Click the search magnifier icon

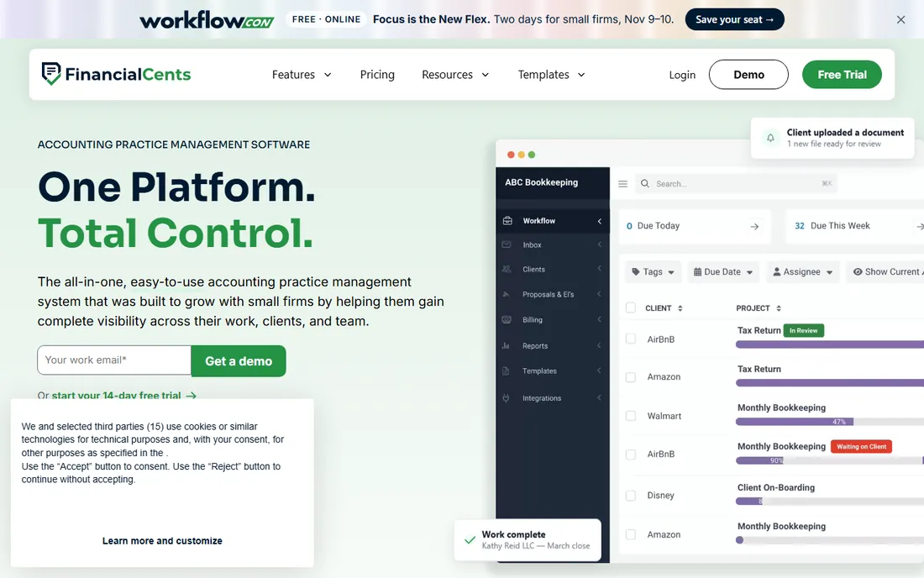coord(645,184)
